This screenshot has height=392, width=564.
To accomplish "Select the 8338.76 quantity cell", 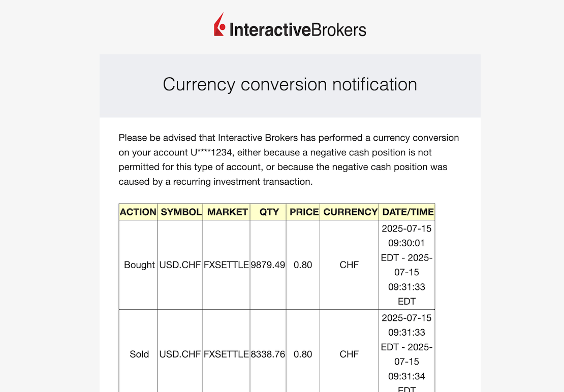I will click(x=268, y=354).
